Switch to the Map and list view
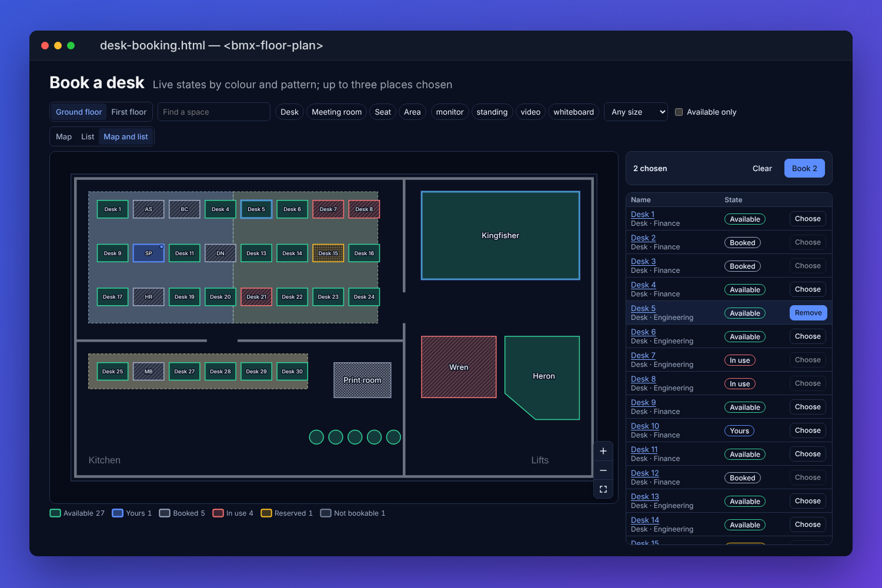 pyautogui.click(x=126, y=136)
